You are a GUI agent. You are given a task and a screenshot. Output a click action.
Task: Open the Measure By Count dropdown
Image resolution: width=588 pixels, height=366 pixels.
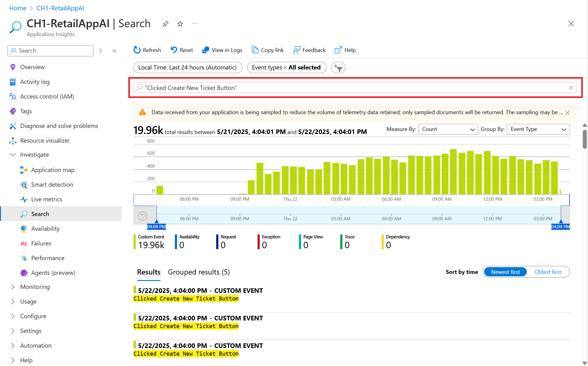pyautogui.click(x=448, y=129)
